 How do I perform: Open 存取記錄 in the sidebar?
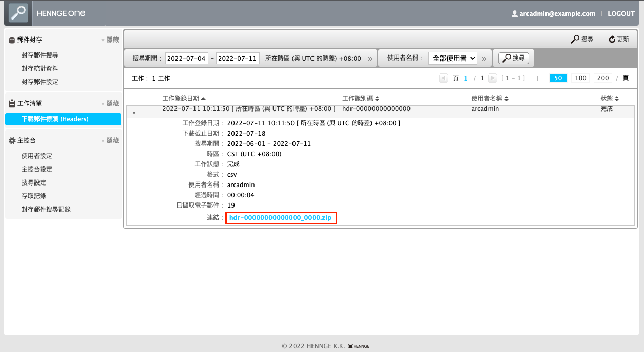point(34,196)
